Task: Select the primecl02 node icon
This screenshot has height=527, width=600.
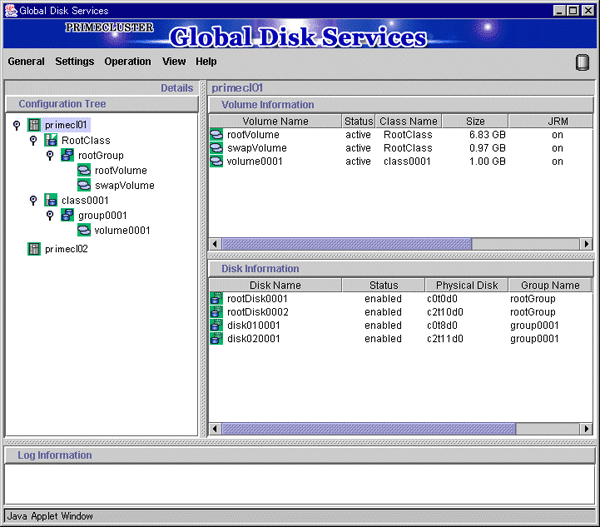Action: (34, 249)
